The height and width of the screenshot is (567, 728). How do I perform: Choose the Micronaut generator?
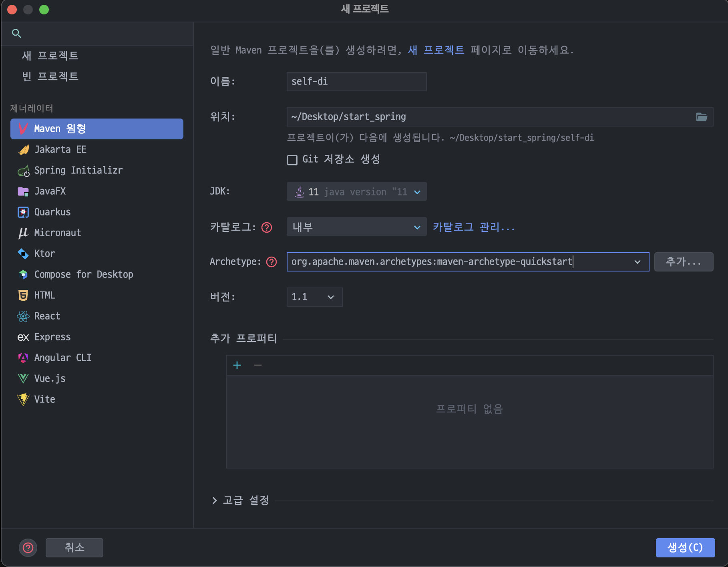pos(97,233)
